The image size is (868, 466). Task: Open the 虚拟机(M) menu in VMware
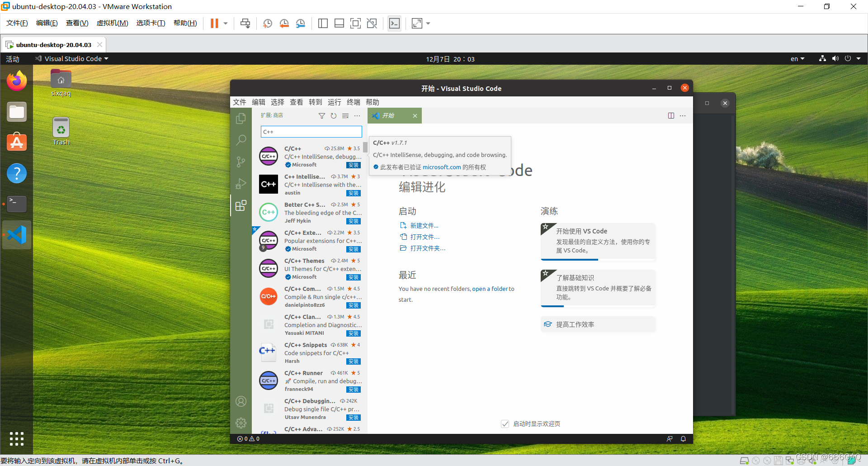112,23
